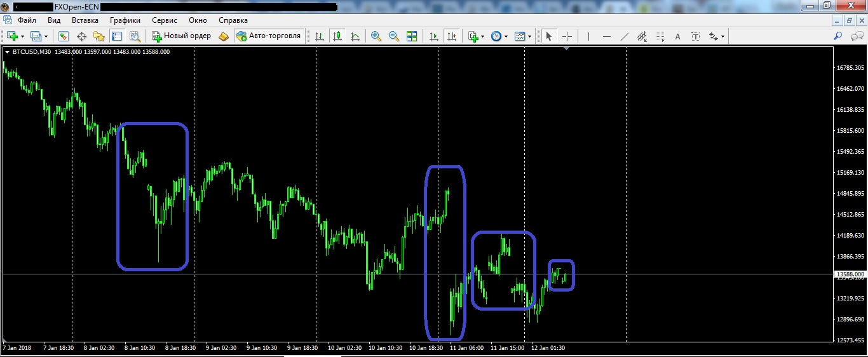Click the 13588.000 current price label
This screenshot has height=357, width=868.
tap(850, 274)
